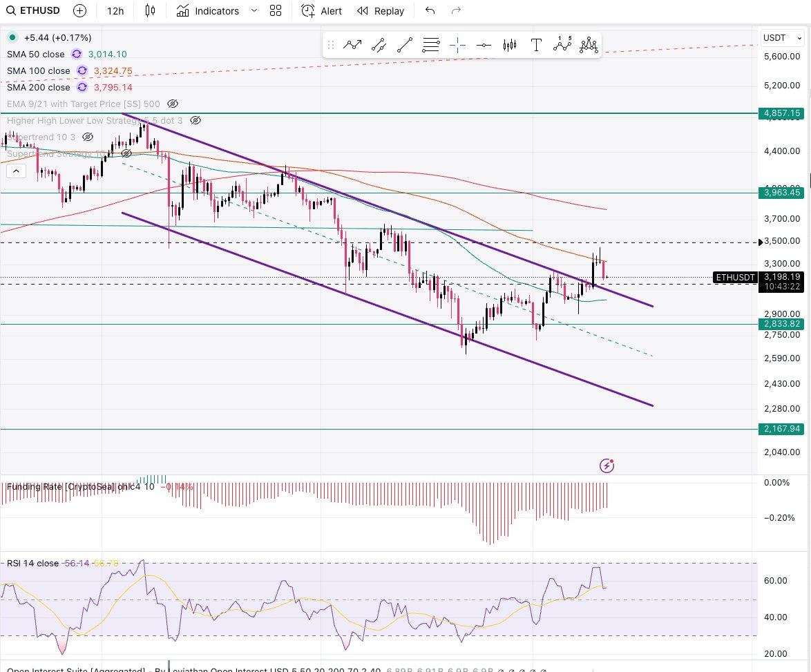Screen dimensions: 811x672
Task: Open compare symbol with plus icon
Action: click(x=79, y=10)
